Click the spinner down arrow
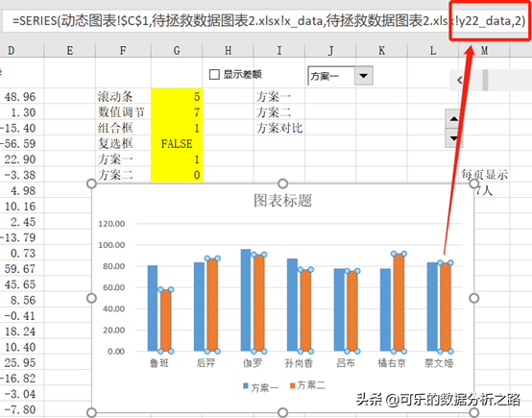This screenshot has width=532, height=418. point(453,137)
